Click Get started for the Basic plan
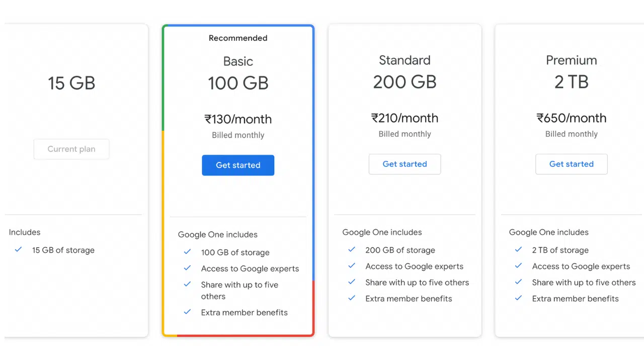The height and width of the screenshot is (362, 644). [238, 165]
